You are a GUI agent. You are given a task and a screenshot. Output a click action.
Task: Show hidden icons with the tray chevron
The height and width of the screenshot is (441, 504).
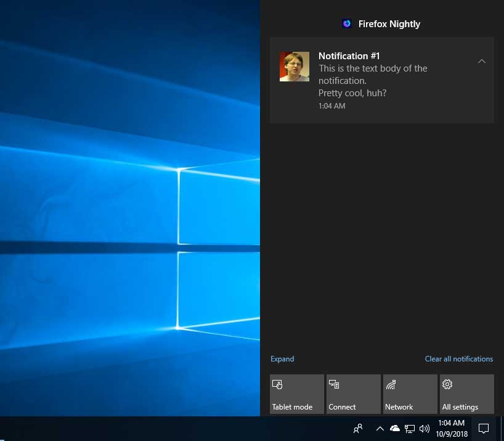point(380,428)
